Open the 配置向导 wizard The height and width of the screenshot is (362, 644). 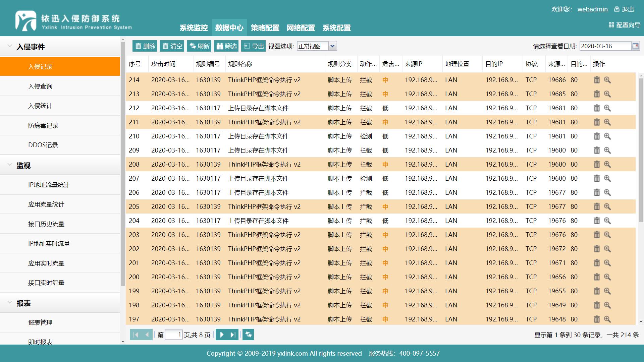625,25
